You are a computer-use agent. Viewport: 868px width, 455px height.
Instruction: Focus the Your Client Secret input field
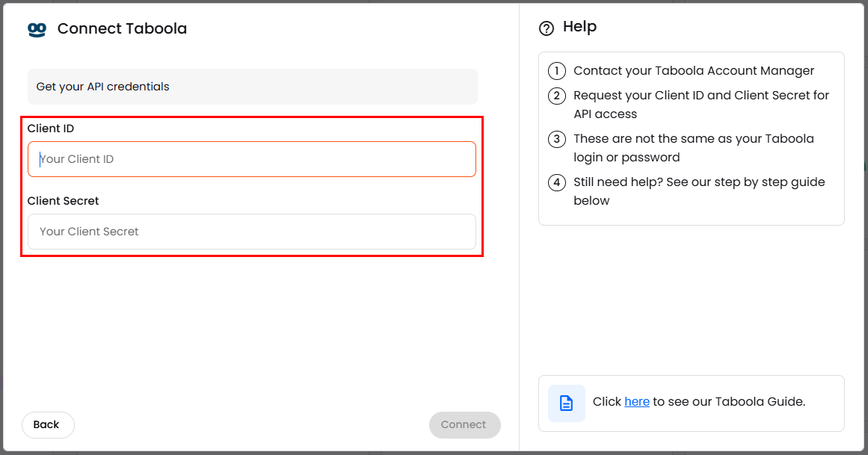pyautogui.click(x=252, y=232)
